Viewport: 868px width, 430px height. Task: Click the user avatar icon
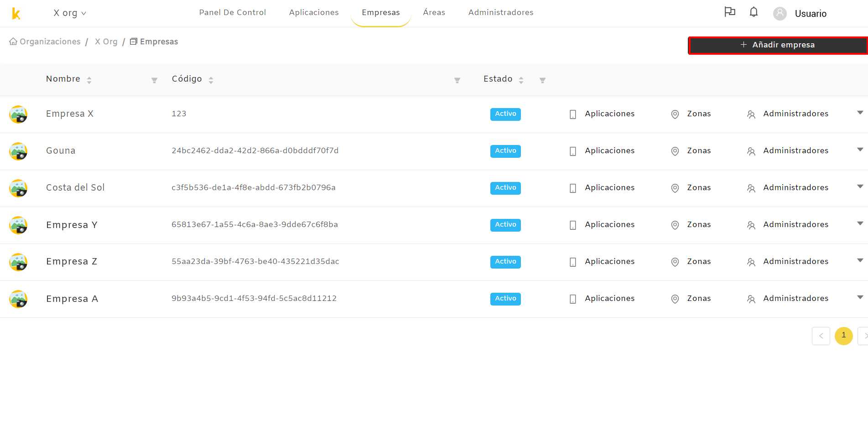[780, 14]
